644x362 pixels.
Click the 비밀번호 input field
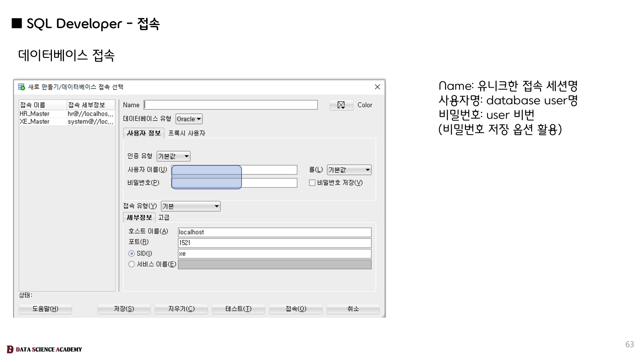click(234, 183)
